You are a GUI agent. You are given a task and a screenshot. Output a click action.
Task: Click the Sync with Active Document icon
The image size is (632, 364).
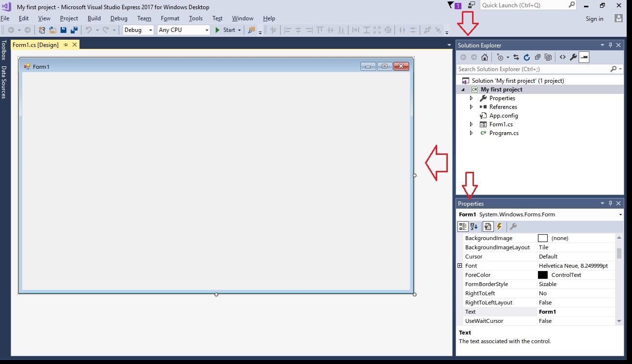coord(516,57)
